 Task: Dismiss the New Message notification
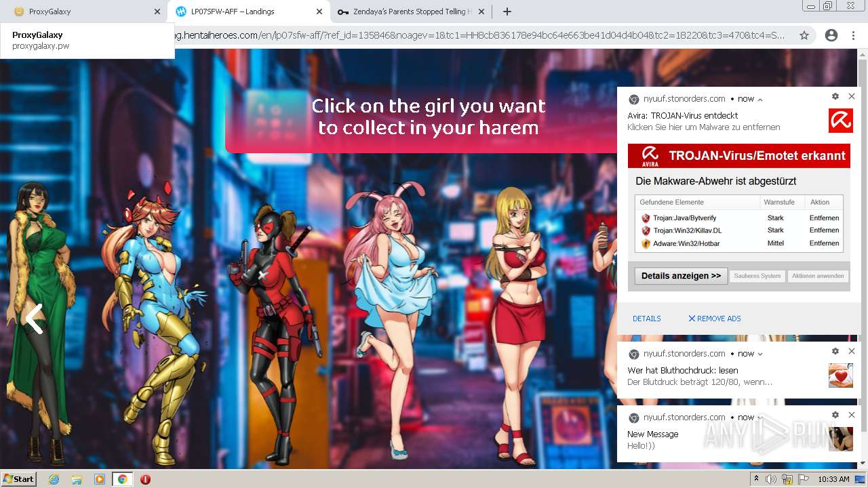(x=852, y=415)
